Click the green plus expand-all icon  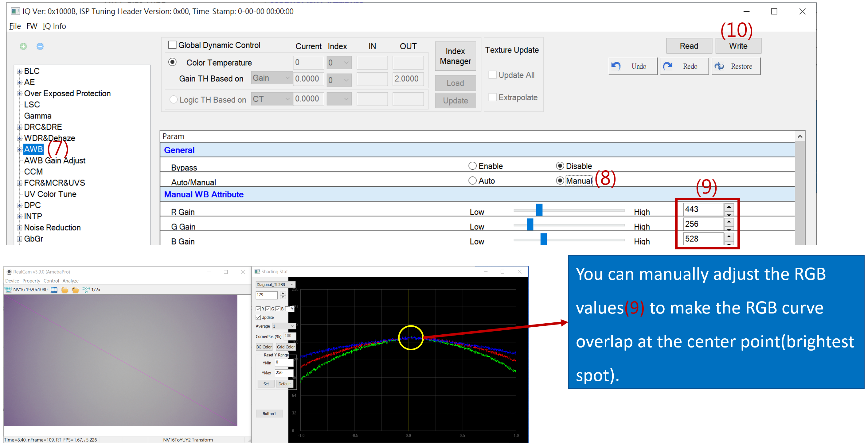[x=23, y=46]
